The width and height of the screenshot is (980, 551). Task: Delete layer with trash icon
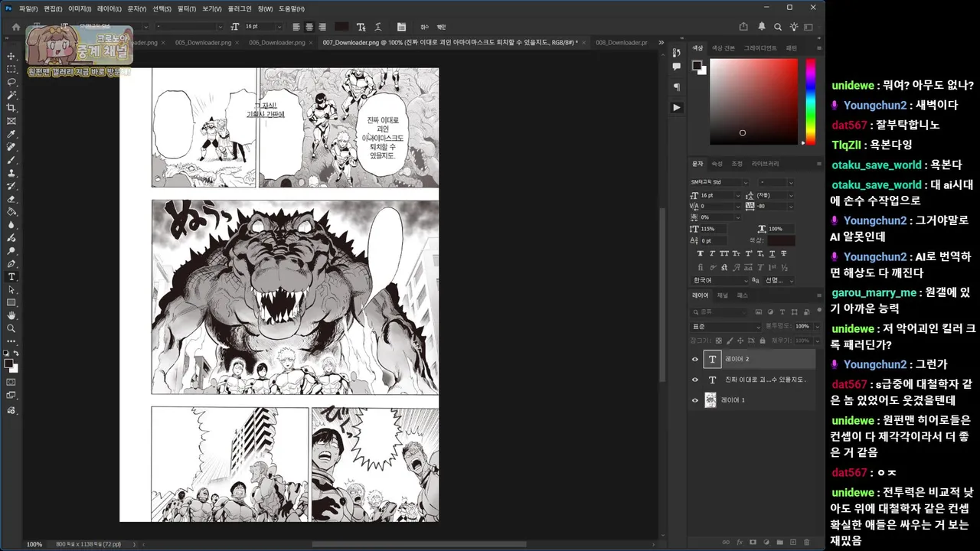[806, 542]
